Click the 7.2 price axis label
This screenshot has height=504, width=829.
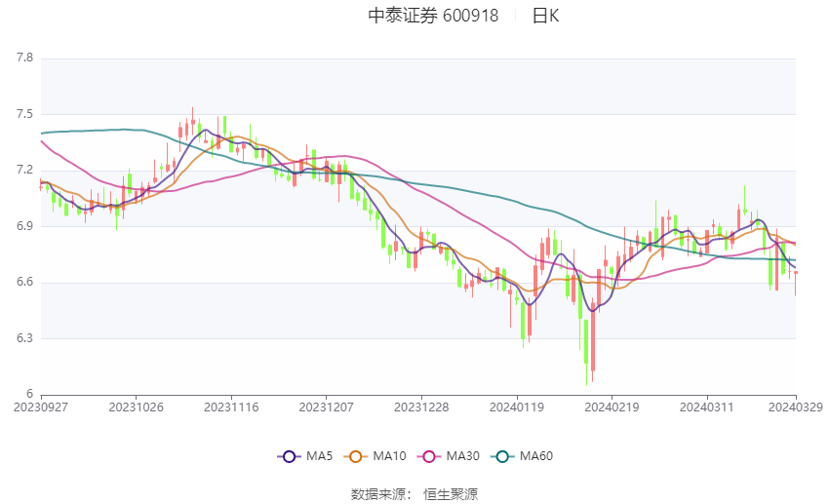click(x=24, y=171)
